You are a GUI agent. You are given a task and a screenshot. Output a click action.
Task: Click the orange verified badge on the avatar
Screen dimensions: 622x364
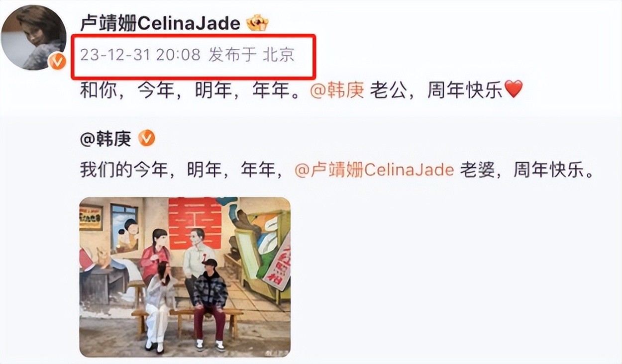[58, 62]
